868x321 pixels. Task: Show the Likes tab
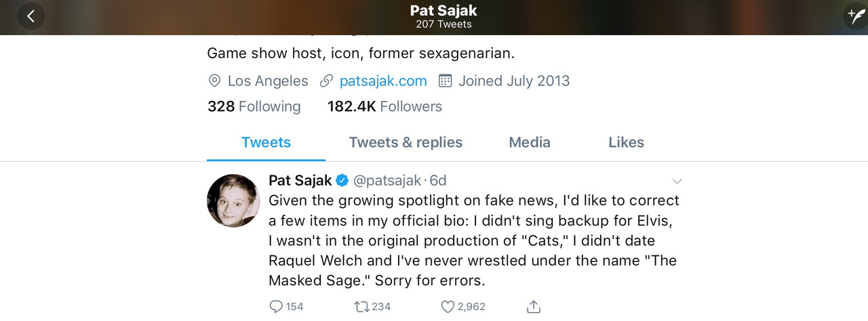click(626, 142)
